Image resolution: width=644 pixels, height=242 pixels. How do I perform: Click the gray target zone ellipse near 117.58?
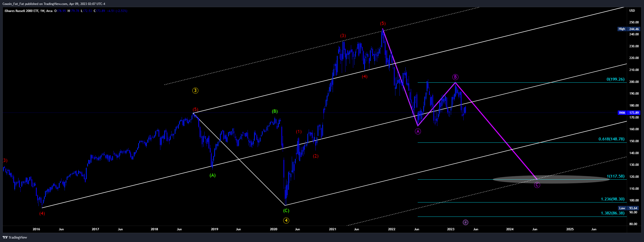pyautogui.click(x=551, y=179)
